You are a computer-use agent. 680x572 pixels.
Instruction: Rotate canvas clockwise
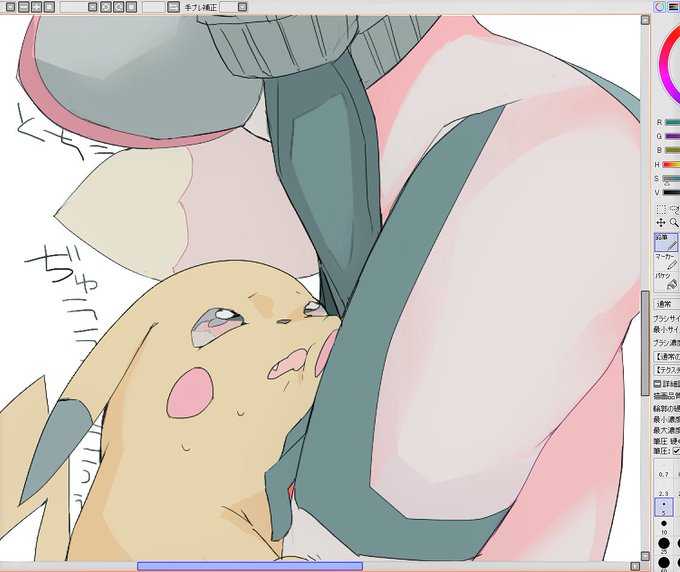point(118,7)
